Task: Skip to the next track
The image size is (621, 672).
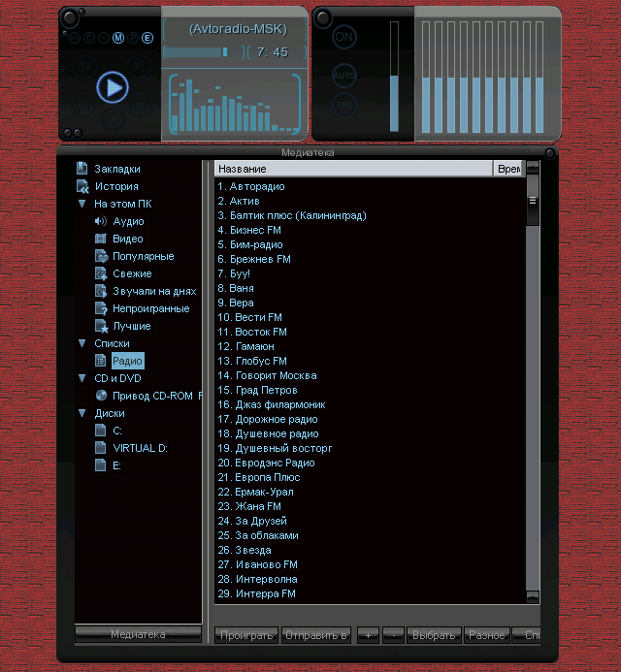Action: point(138,67)
